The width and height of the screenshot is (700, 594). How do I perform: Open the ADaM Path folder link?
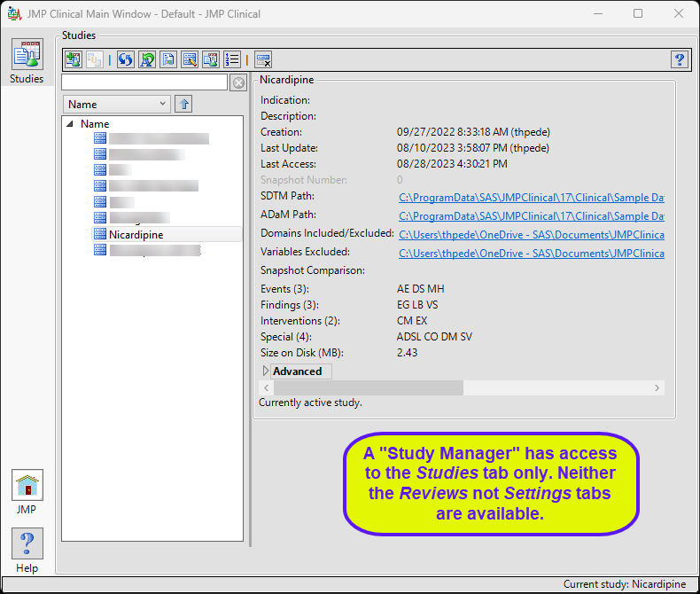click(532, 216)
